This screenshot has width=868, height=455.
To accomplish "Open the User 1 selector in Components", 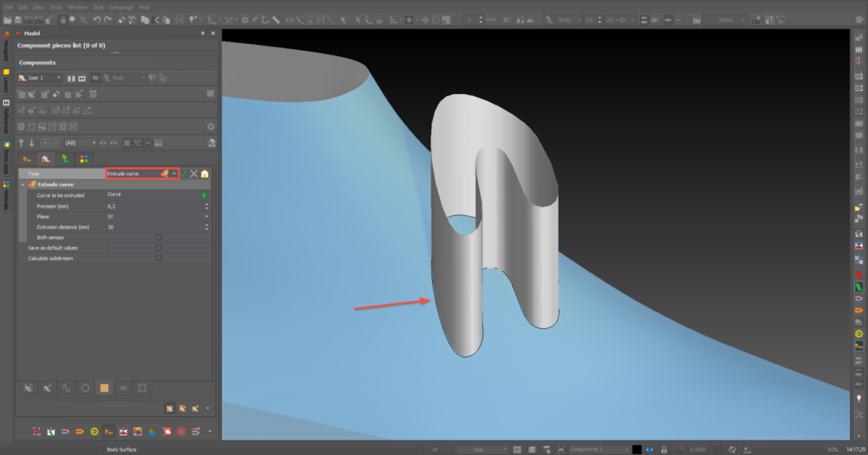I will [x=40, y=78].
